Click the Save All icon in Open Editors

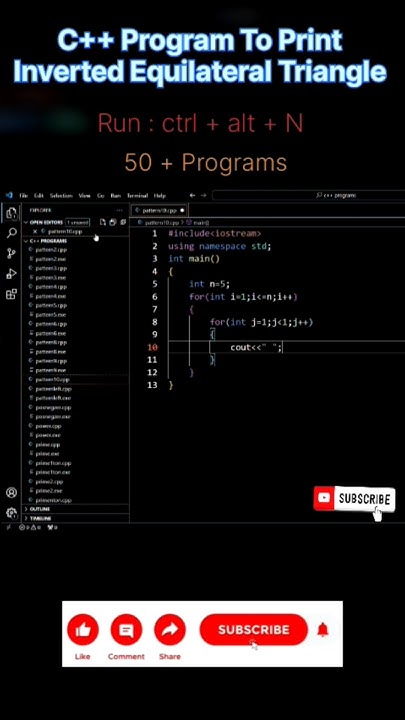point(113,222)
